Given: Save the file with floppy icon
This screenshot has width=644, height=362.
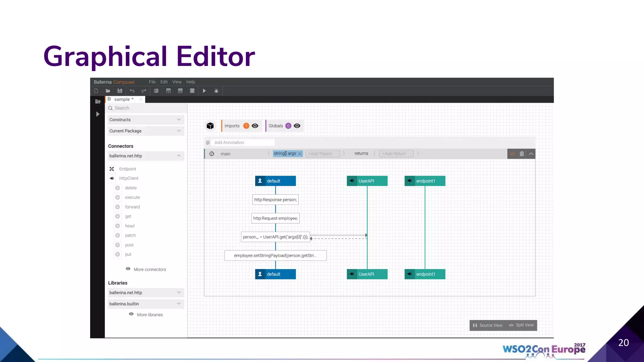Looking at the screenshot, I should pos(120,91).
